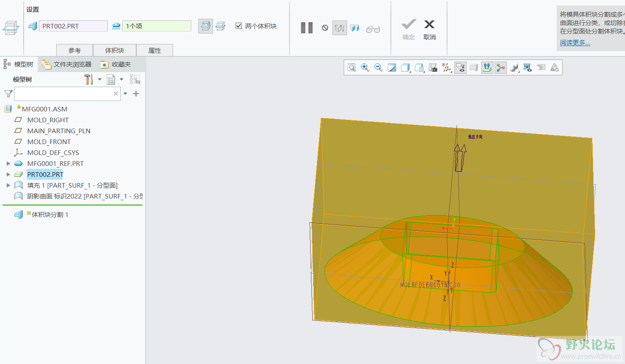Screen dimensions: 625x364
Task: Switch to the 文件夹浏览器 tab
Action: (67, 64)
